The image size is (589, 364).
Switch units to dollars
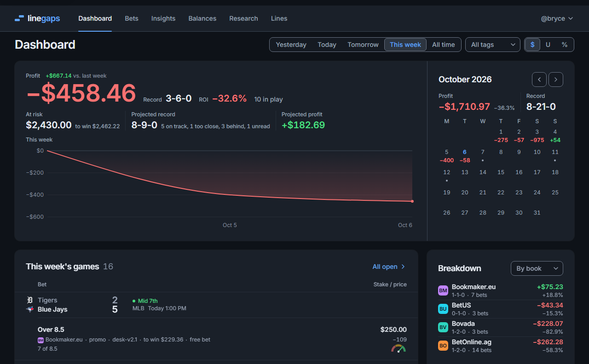(x=532, y=45)
